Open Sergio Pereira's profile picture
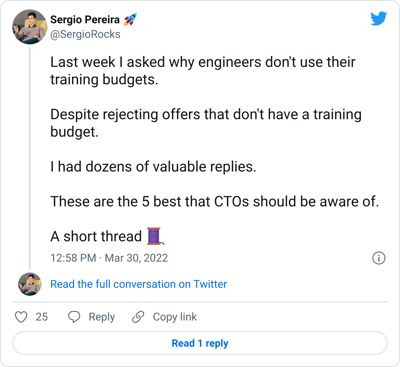Image resolution: width=400 pixels, height=367 pixels. point(30,27)
